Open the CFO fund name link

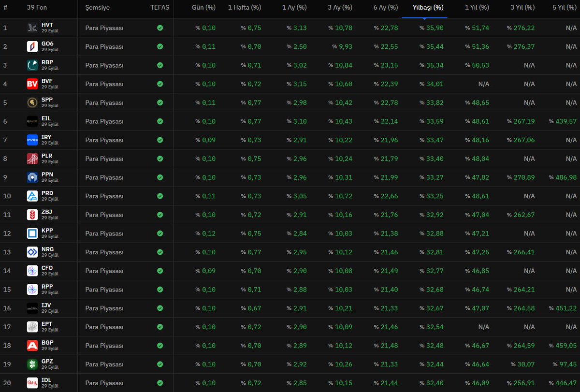pos(47,268)
